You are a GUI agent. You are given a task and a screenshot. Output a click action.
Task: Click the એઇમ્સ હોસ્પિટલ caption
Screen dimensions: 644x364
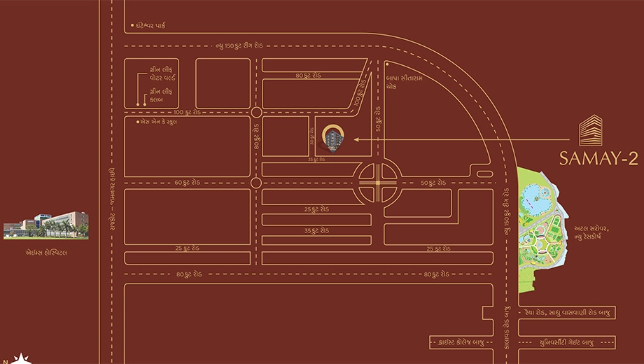(46, 253)
